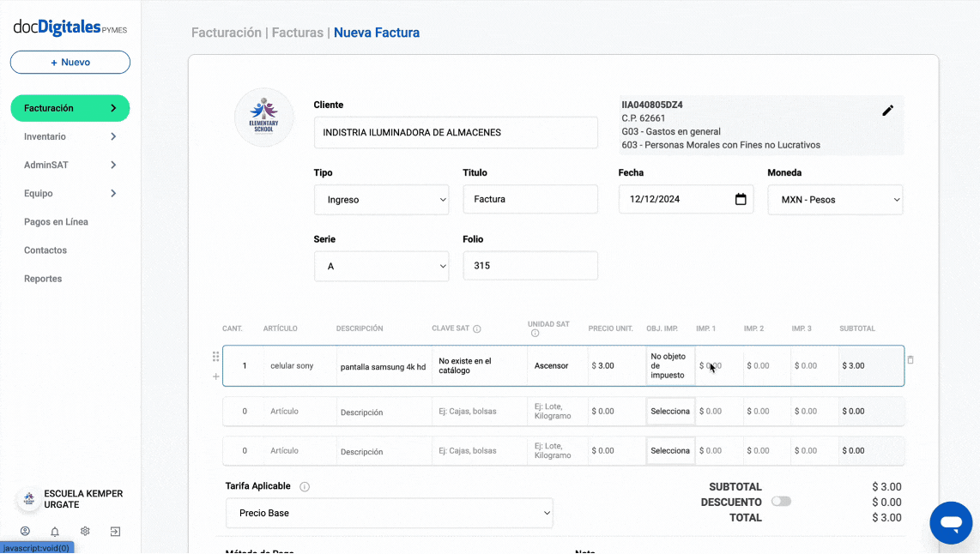Expand the Tarifa Aplicable Precio Base dropdown
This screenshot has width=980, height=554.
(x=390, y=513)
